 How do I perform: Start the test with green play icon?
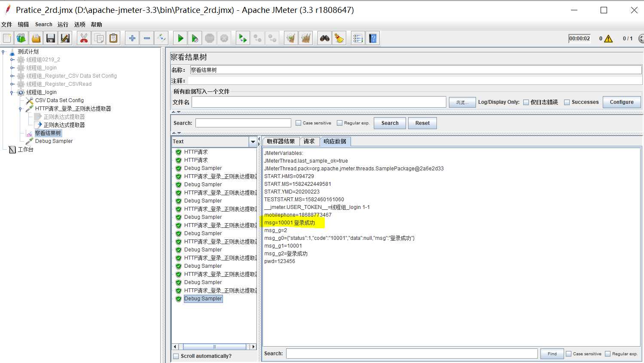coord(180,38)
